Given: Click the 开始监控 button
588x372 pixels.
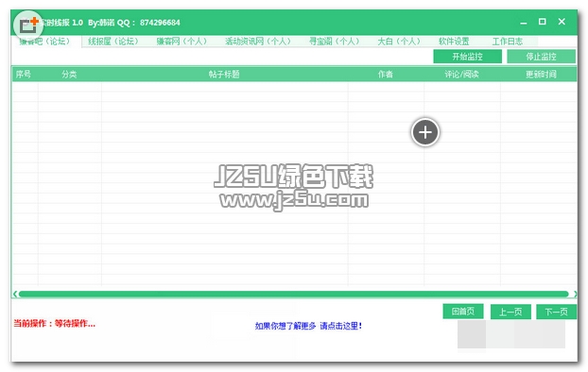Looking at the screenshot, I should pyautogui.click(x=467, y=57).
